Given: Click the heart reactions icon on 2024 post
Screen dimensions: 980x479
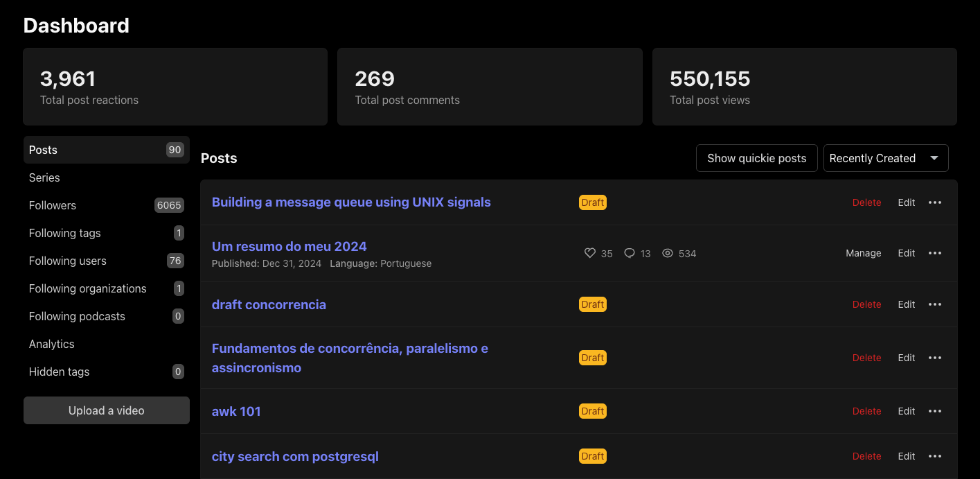Looking at the screenshot, I should [x=590, y=254].
